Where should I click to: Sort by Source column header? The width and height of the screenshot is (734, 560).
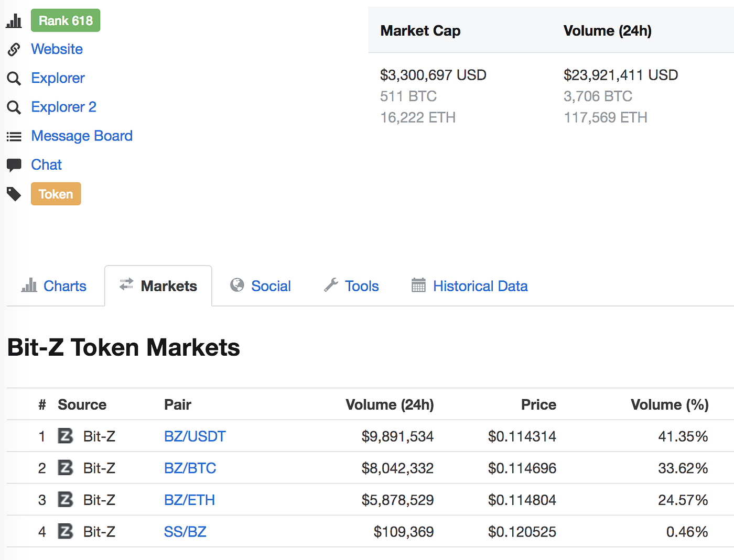82,404
